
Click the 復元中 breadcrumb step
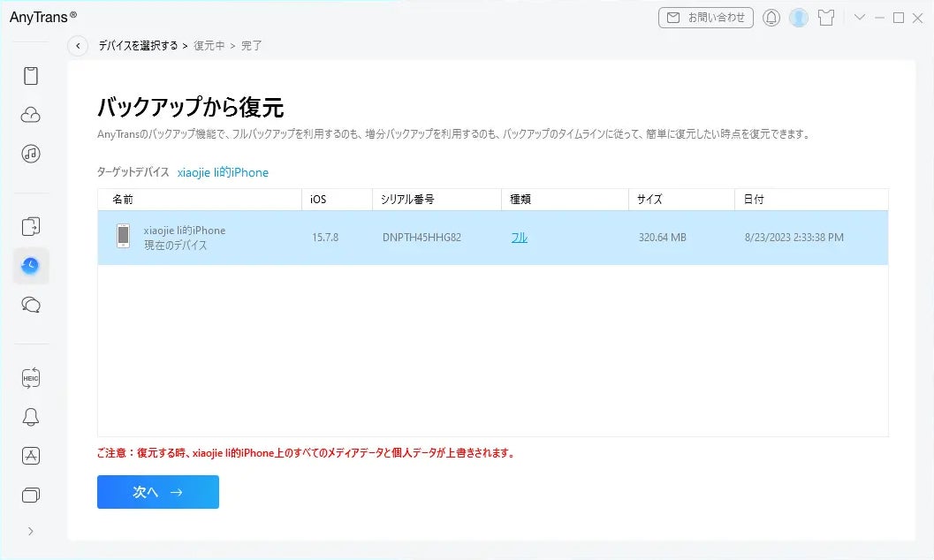209,46
